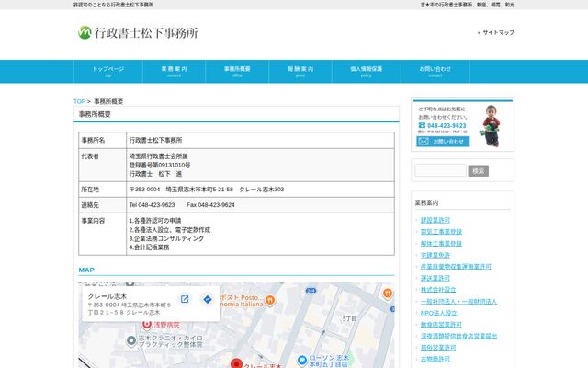Click the red クレール志木 location marker
588x368 pixels.
coord(236,363)
